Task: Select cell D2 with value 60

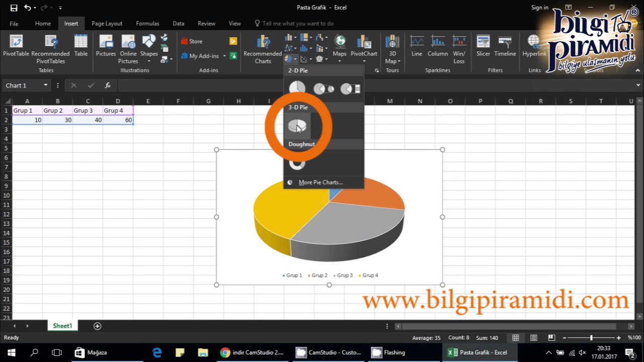Action: [x=118, y=120]
